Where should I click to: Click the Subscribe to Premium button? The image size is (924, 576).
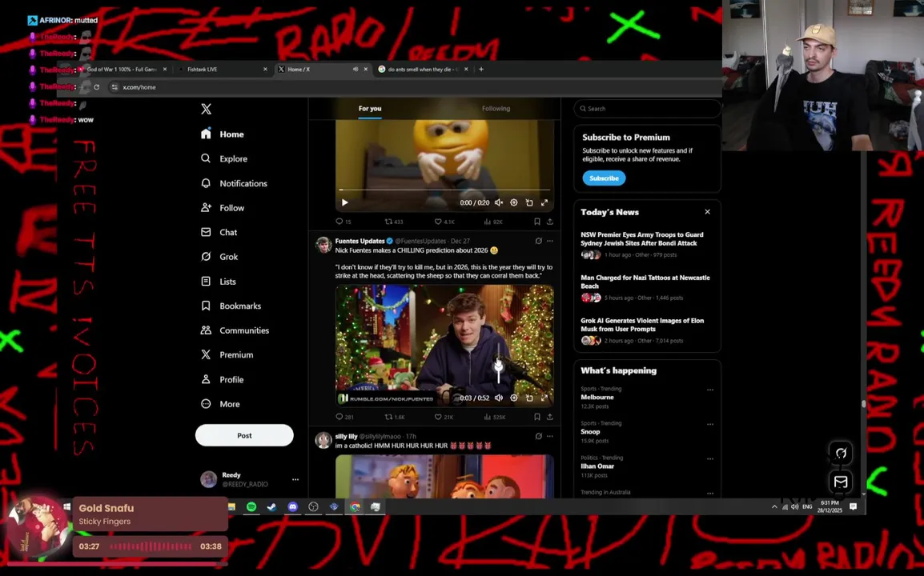(x=604, y=178)
